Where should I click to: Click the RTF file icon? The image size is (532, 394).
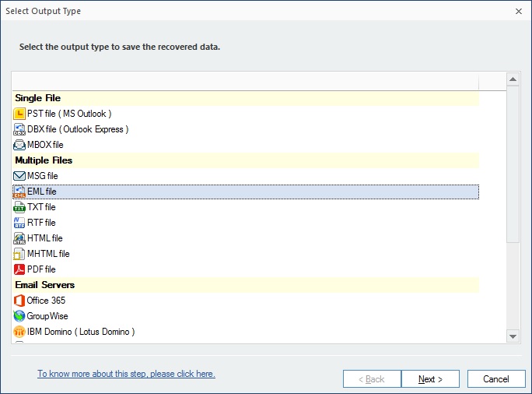click(19, 223)
